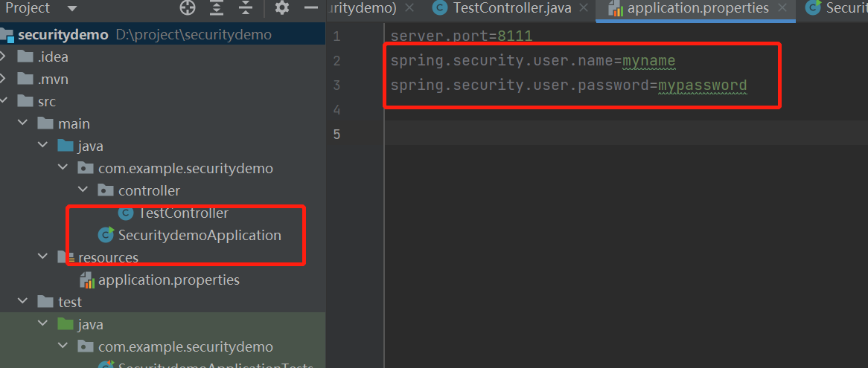Viewport: 868px width, 368px height.
Task: Close the TestController.java tab
Action: 584,8
